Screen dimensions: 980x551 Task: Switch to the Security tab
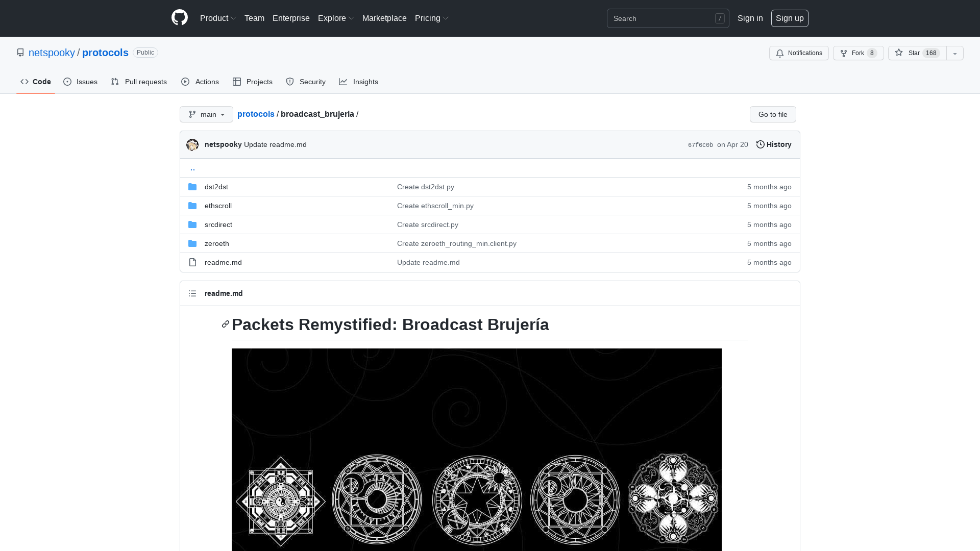pos(306,82)
